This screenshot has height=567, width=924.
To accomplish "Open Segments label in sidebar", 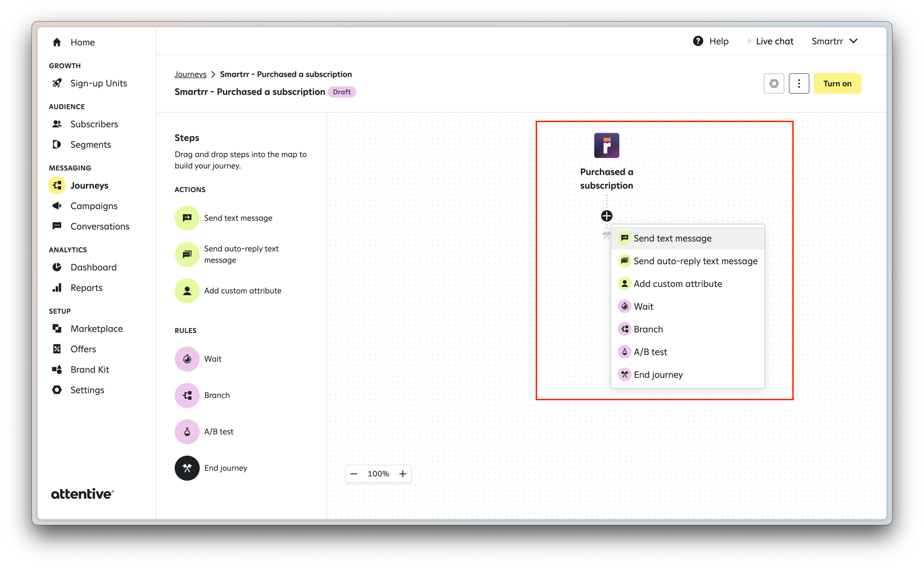I will click(91, 144).
